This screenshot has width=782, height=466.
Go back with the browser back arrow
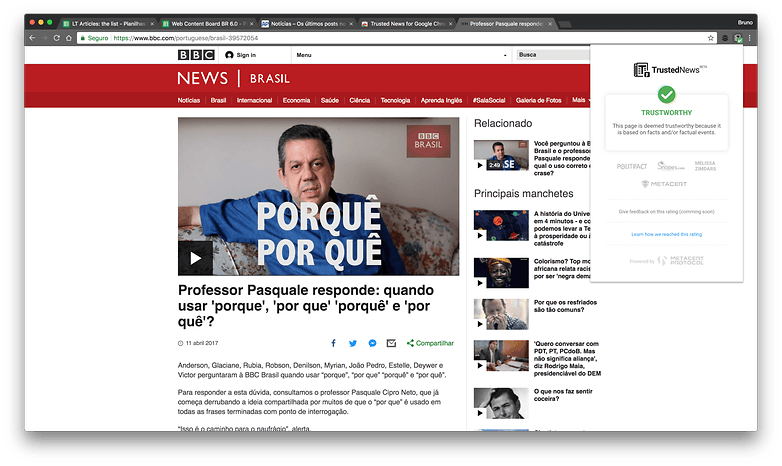click(x=32, y=38)
